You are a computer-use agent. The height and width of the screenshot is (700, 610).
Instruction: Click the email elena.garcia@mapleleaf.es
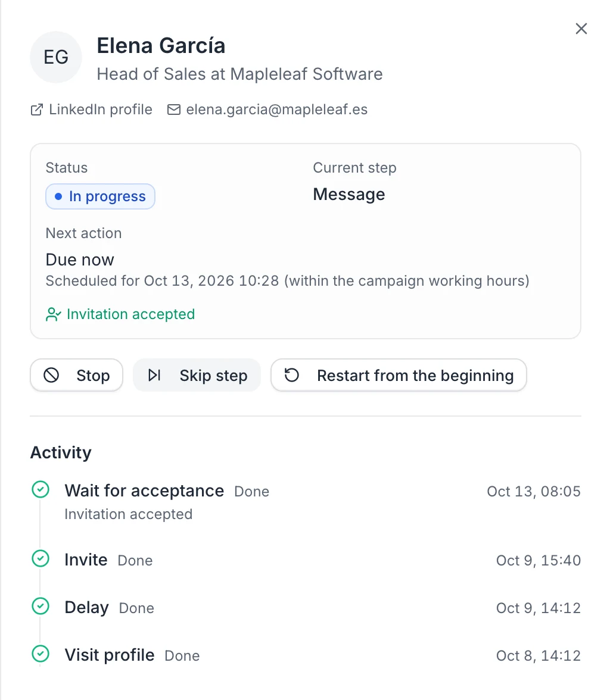(276, 110)
